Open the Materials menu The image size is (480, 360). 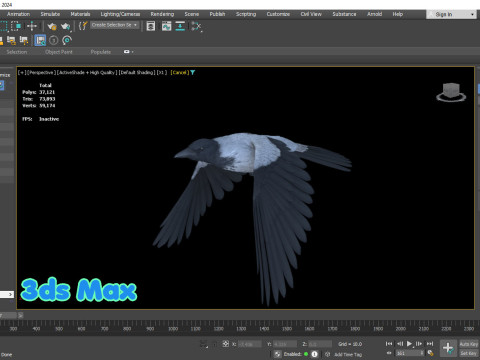[80, 14]
